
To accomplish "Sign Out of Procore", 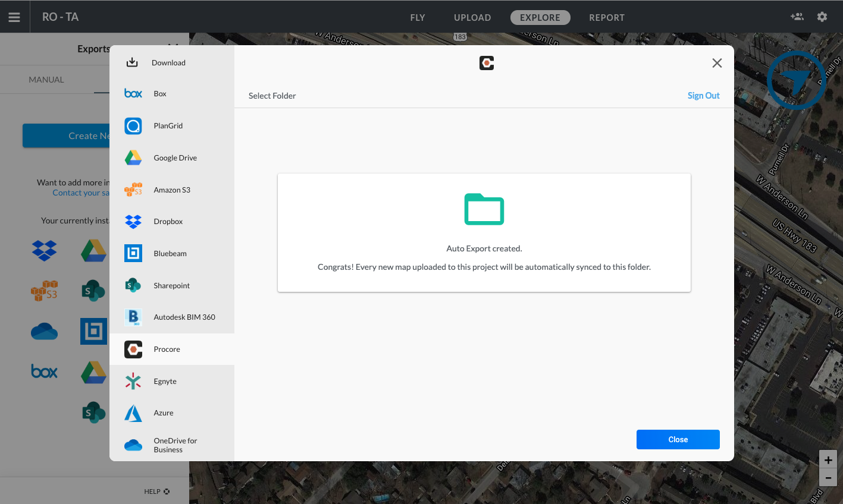I will click(703, 96).
